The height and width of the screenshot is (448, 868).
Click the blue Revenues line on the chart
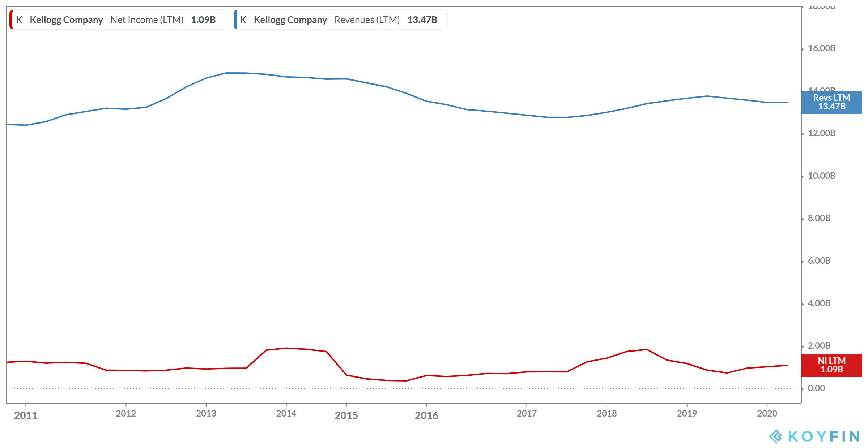427,101
